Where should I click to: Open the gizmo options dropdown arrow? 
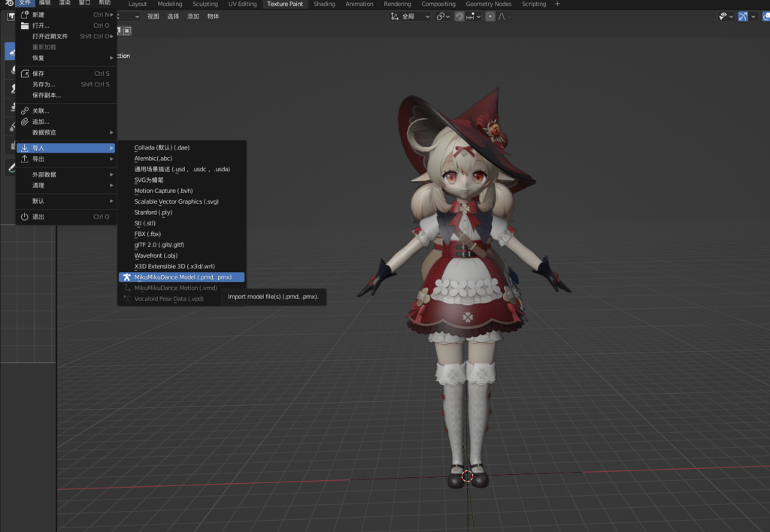(x=753, y=17)
